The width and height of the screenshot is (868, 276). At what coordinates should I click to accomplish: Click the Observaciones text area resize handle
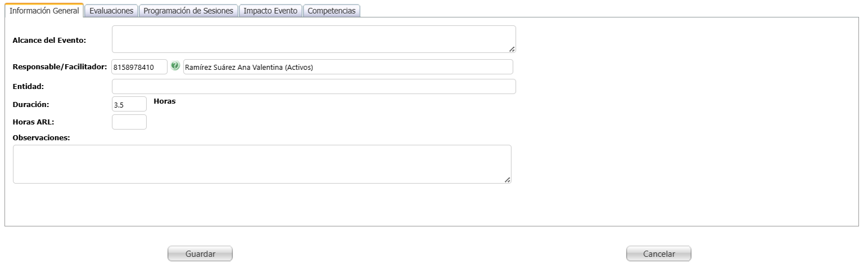point(507,180)
